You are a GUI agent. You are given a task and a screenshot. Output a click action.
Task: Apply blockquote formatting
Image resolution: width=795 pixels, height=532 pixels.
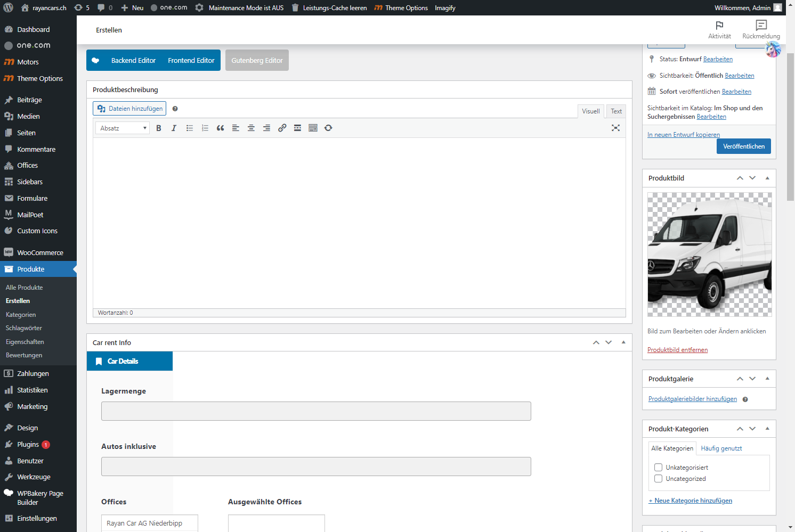(221, 128)
